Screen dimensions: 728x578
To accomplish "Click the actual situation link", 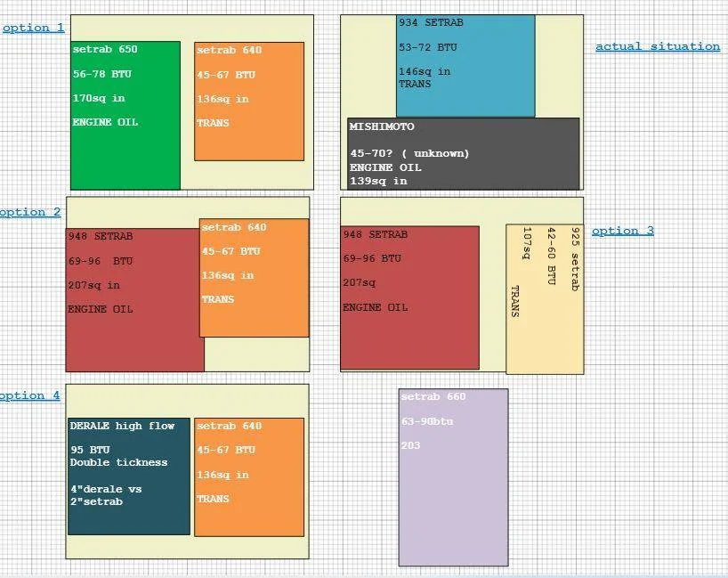I will pyautogui.click(x=658, y=46).
